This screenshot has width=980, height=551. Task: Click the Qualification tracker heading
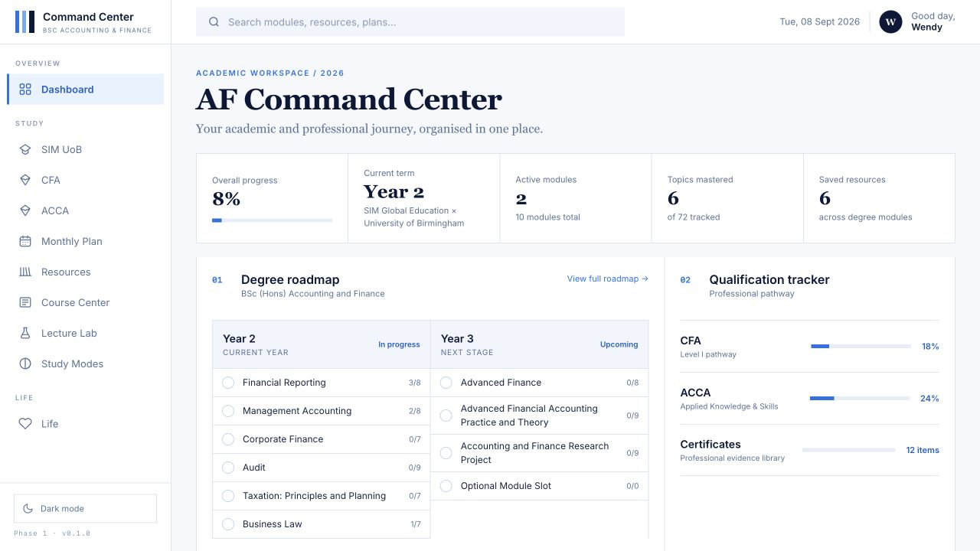[769, 280]
